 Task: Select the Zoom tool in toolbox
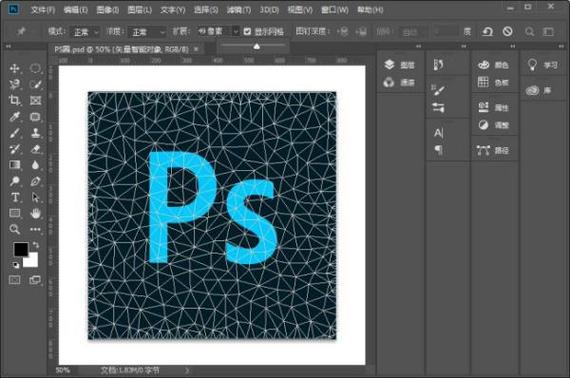[15, 229]
